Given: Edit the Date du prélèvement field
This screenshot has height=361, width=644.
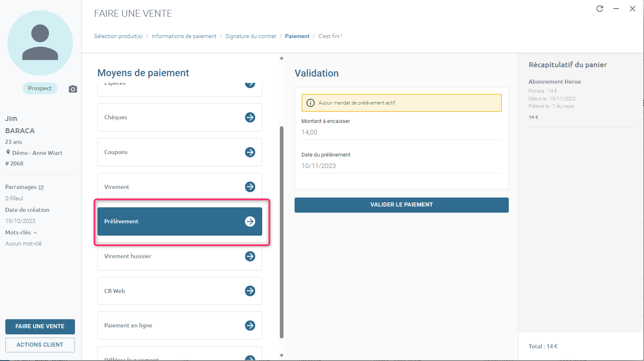Looking at the screenshot, I should click(401, 166).
